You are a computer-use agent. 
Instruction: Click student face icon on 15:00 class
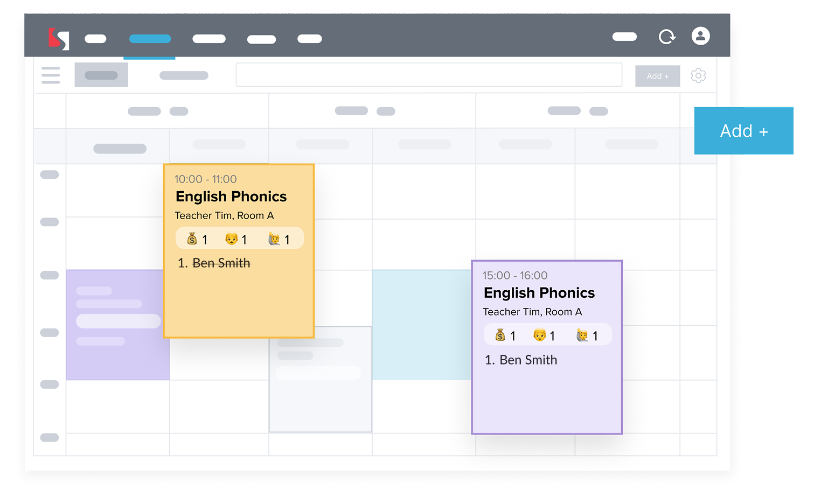point(539,335)
